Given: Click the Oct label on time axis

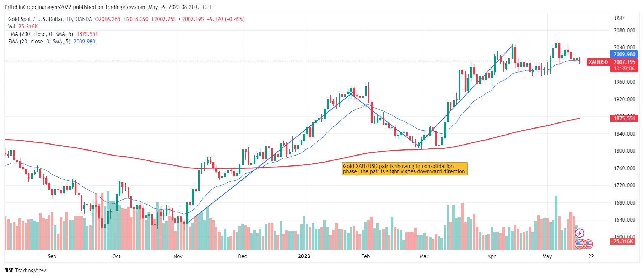Looking at the screenshot, I should point(116,256).
